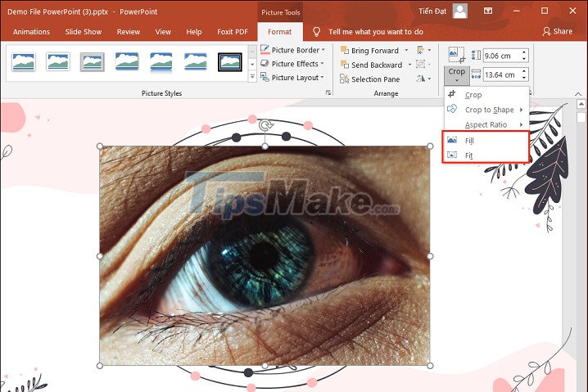Open Ribbon Display Options icon
Screen dimensions: 588x392
point(488,11)
